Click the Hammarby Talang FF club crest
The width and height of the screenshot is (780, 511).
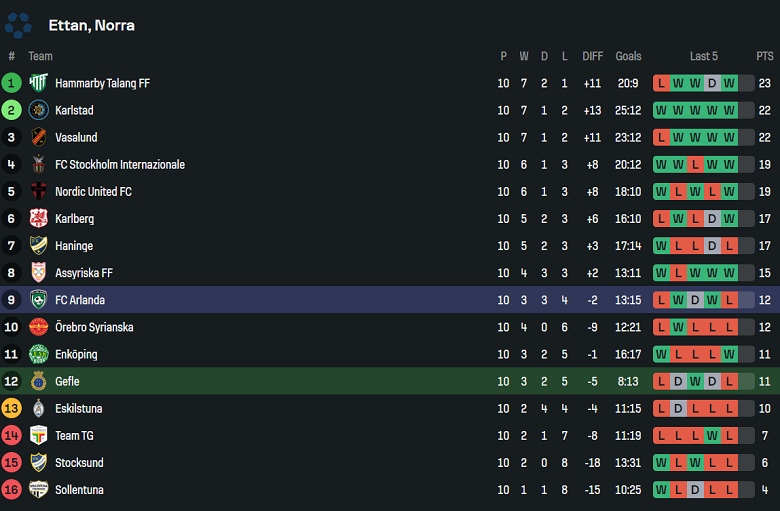point(39,83)
